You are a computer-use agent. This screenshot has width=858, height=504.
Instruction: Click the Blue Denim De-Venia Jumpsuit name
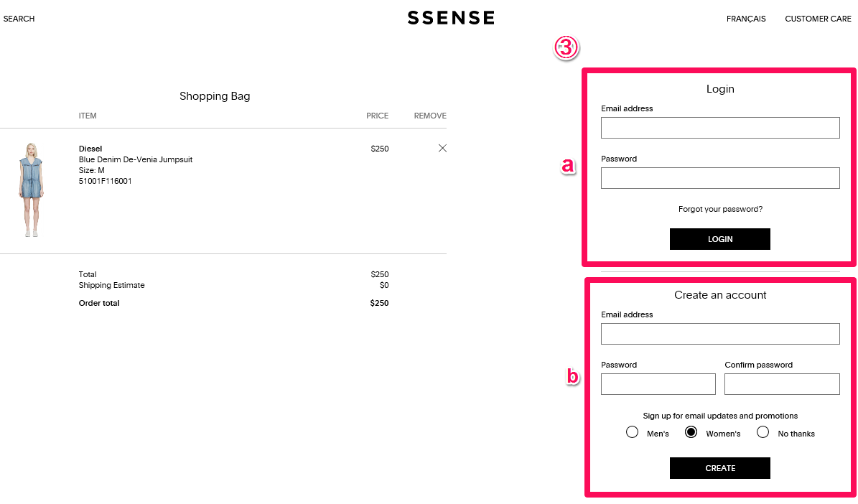click(x=136, y=160)
